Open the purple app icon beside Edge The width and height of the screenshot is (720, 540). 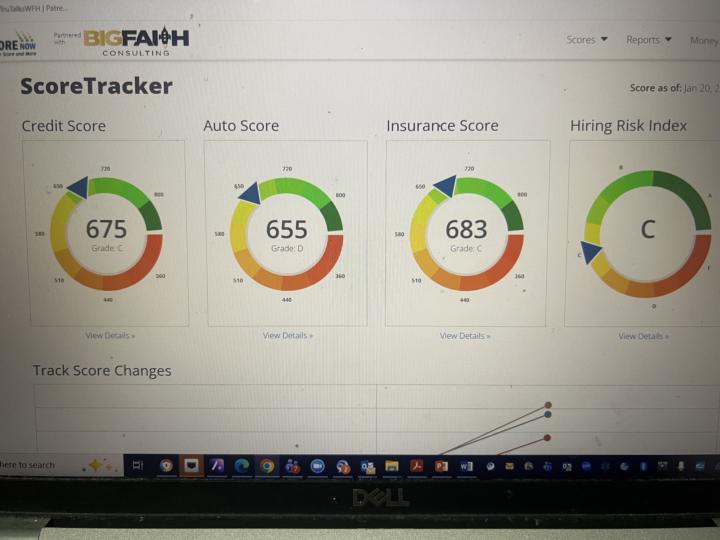tap(217, 466)
